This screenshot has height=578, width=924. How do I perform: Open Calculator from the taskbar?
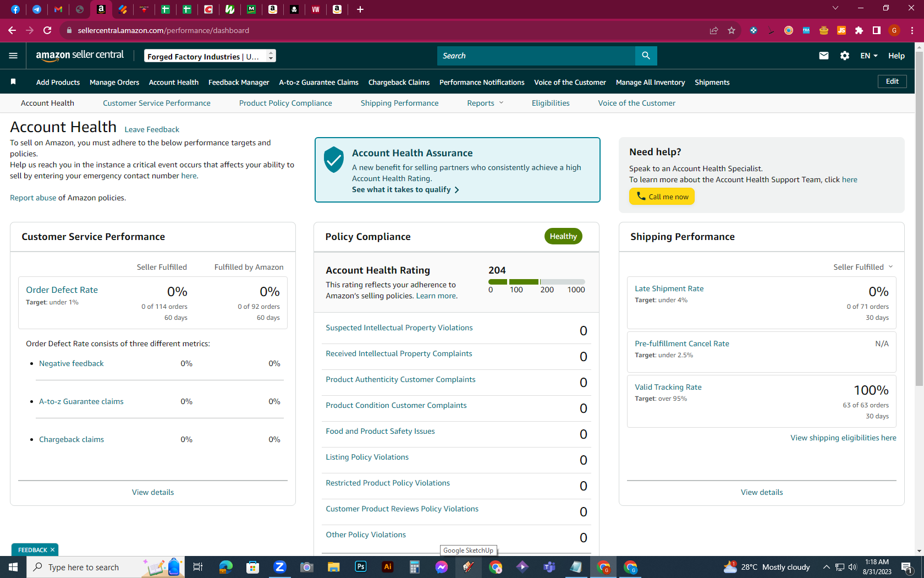click(415, 567)
